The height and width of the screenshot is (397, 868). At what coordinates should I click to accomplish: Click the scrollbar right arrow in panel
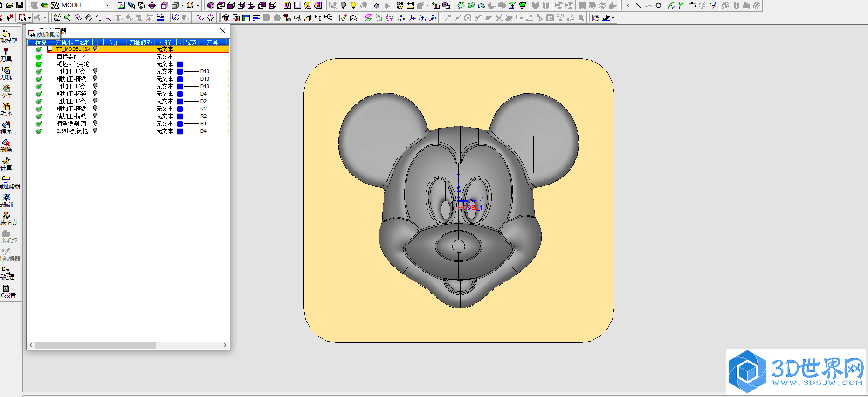coord(225,345)
